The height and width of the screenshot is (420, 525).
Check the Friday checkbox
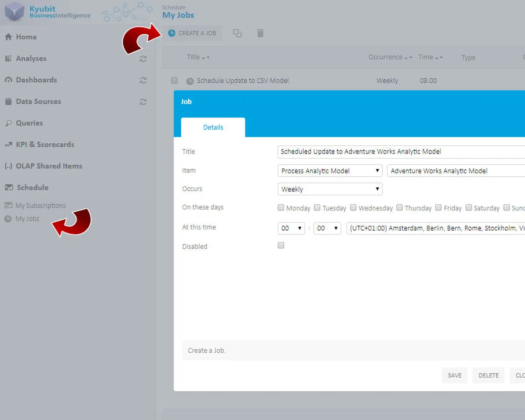tap(438, 208)
